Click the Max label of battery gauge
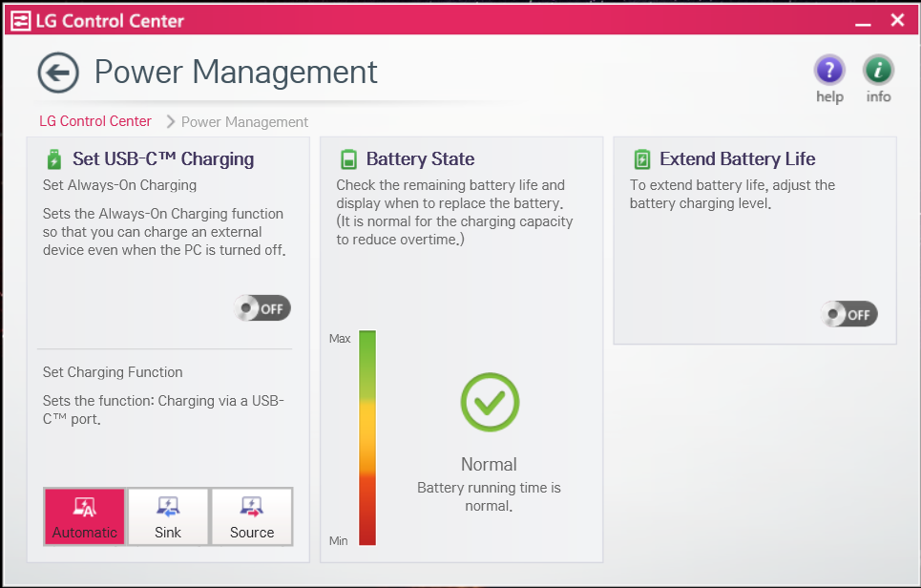Screen dimensions: 921x588 [x=340, y=338]
